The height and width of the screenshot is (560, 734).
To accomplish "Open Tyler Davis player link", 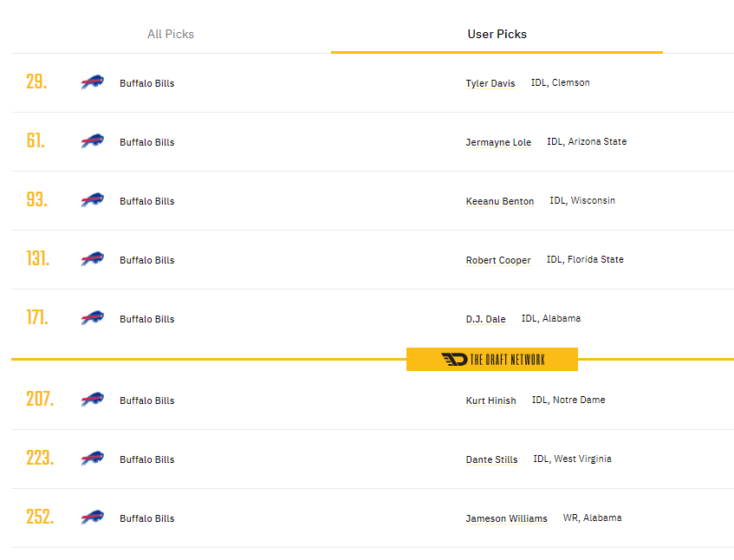I will click(x=490, y=83).
